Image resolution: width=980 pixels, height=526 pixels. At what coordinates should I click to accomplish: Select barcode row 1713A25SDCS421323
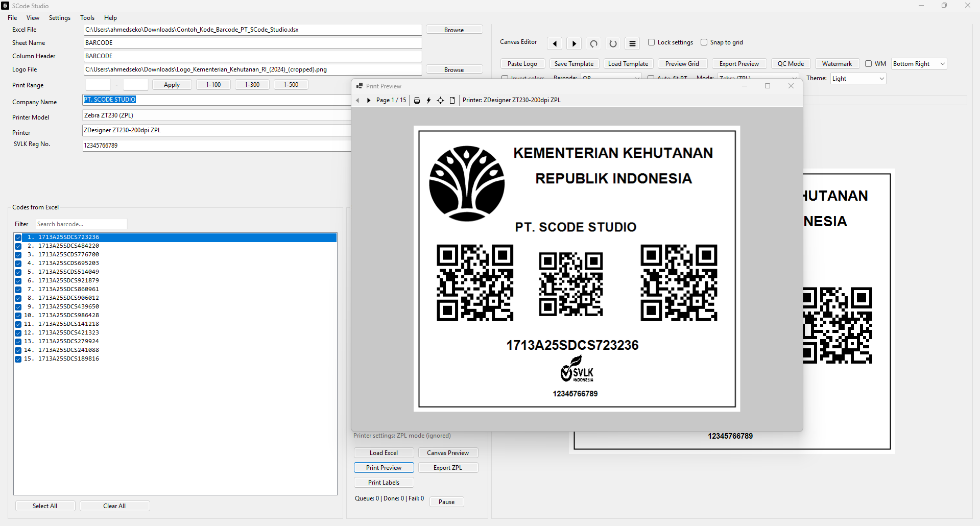tap(175, 333)
